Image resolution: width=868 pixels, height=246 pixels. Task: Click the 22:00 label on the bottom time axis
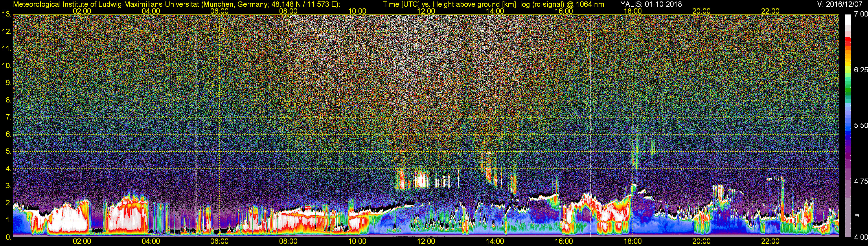(x=770, y=241)
